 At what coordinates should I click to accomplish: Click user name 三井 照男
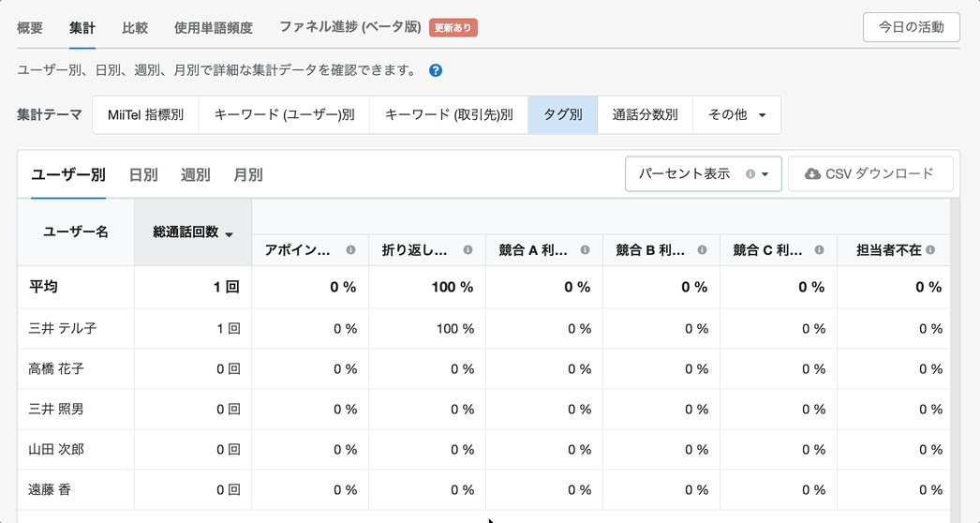pos(56,410)
